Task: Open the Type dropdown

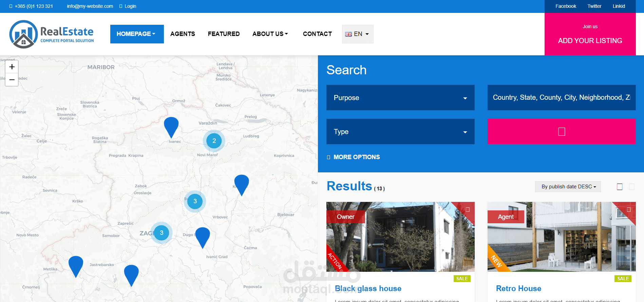Action: pyautogui.click(x=400, y=132)
